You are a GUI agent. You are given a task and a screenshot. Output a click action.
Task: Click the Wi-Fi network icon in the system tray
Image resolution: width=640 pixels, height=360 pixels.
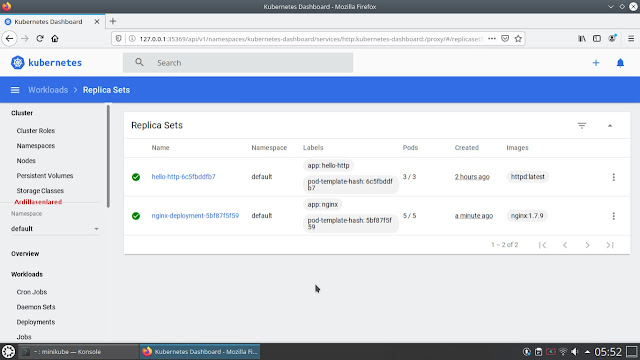pyautogui.click(x=563, y=351)
